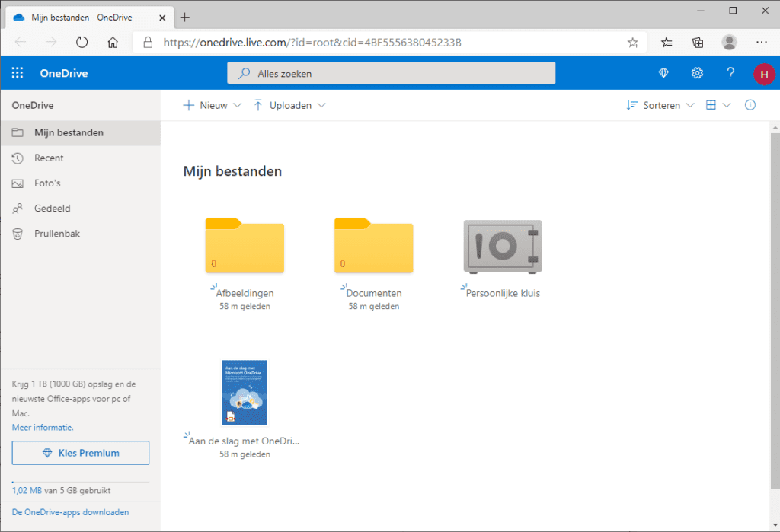The width and height of the screenshot is (780, 532).
Task: Click the Meer informatie link
Action: point(43,428)
